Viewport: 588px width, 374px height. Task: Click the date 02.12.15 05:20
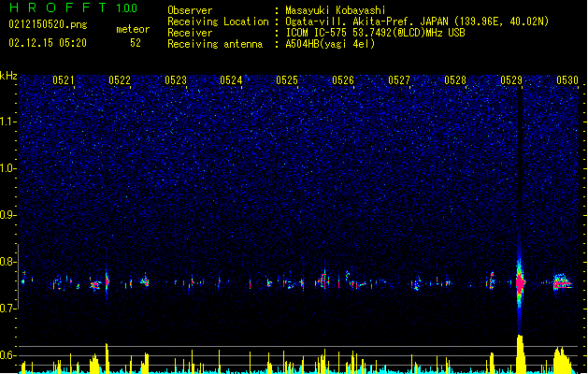point(48,43)
